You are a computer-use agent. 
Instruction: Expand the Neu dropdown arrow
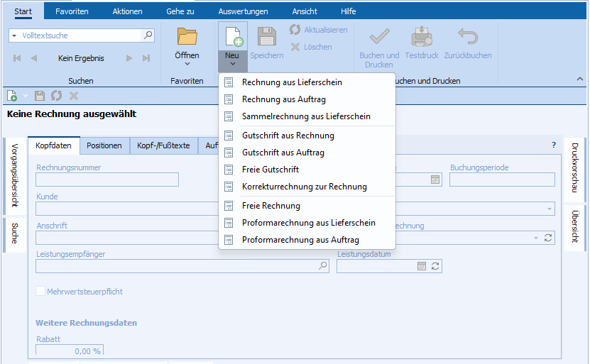pyautogui.click(x=232, y=65)
